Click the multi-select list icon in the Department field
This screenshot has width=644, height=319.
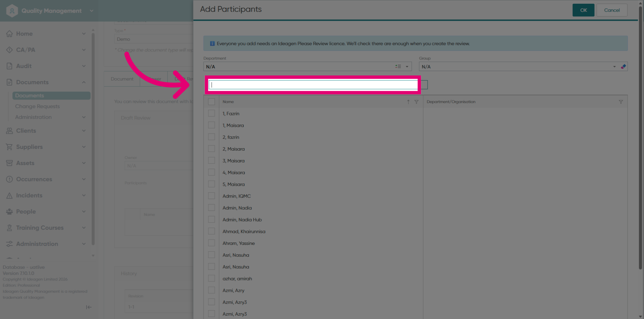coord(398,66)
